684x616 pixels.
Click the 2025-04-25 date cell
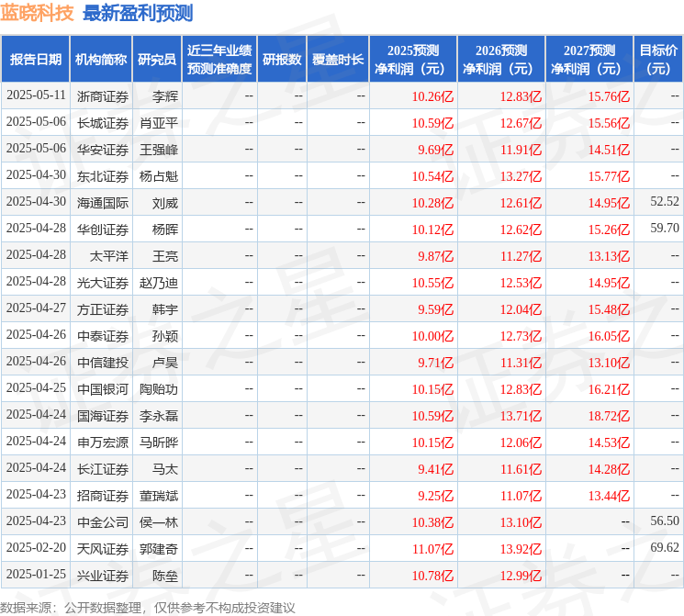coord(36,387)
